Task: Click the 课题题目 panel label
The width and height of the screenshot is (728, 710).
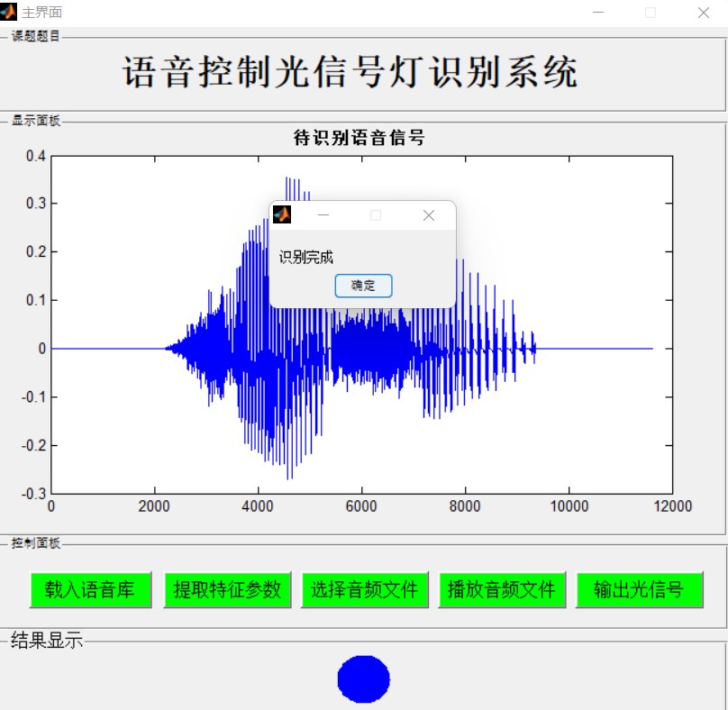Action: pos(36,36)
